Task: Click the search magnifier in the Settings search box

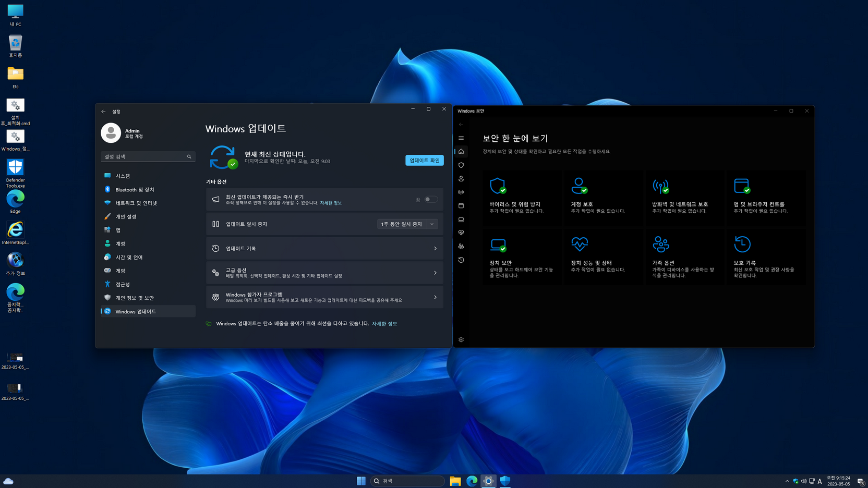Action: click(x=189, y=156)
